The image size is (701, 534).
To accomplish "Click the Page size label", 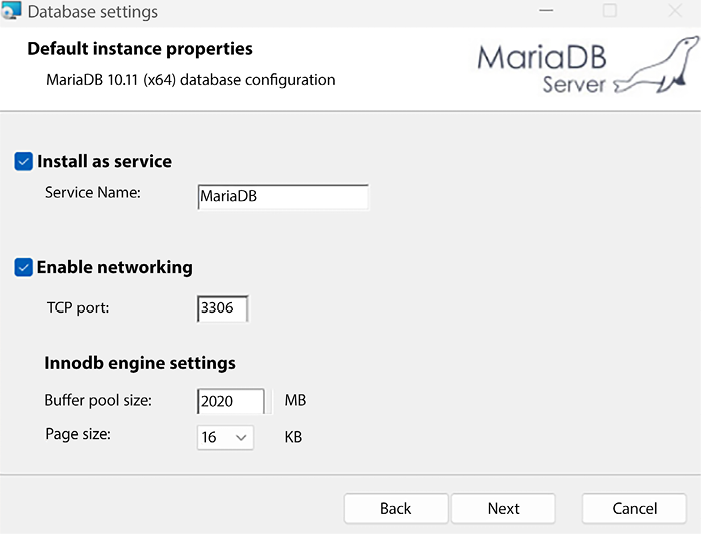I will 78,435.
